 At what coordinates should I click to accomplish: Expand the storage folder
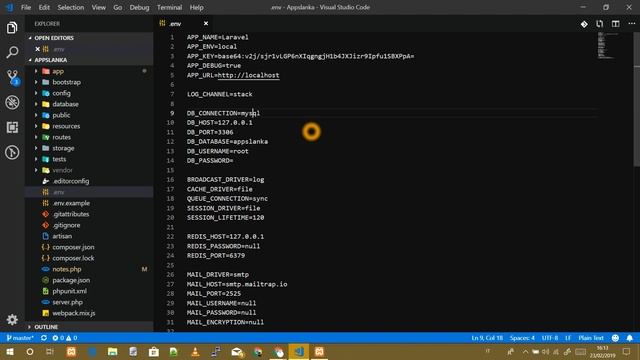[x=89, y=148]
